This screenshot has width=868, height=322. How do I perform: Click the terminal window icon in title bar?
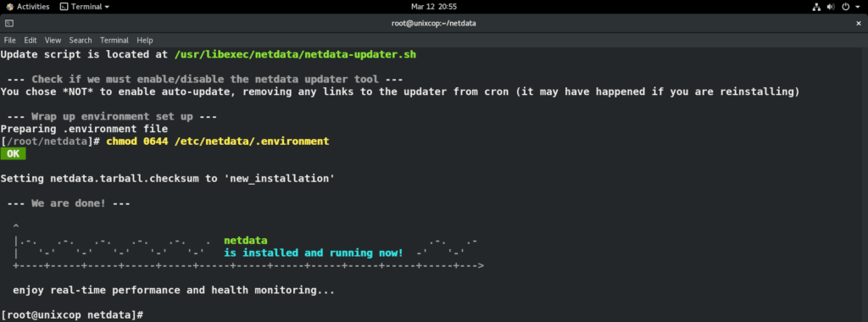point(8,23)
